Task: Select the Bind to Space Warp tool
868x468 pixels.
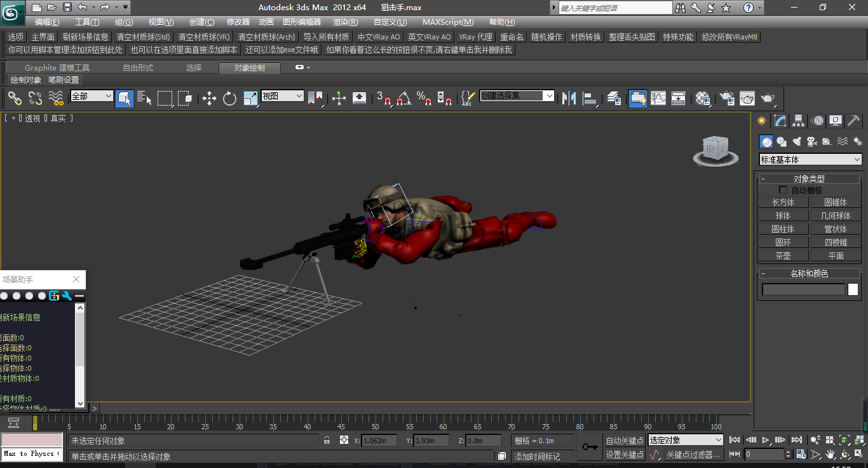Action: tap(56, 98)
